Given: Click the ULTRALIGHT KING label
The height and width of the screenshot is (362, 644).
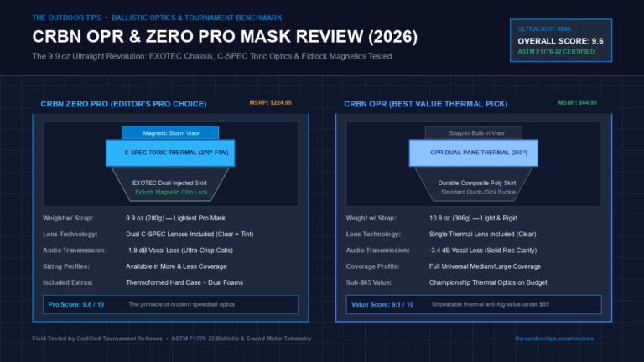Looking at the screenshot, I should click(x=544, y=29).
